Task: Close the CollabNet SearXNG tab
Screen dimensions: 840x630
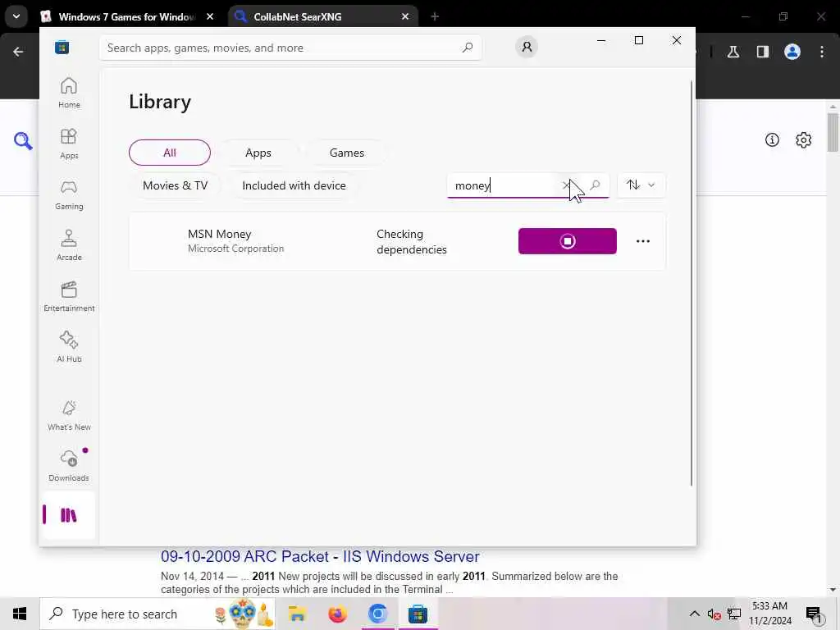Action: [405, 16]
